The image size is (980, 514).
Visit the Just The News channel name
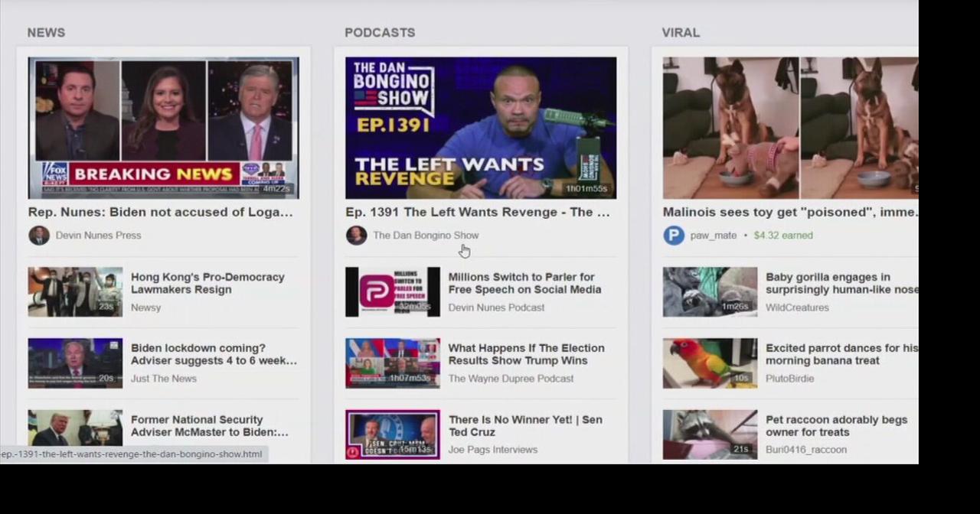coord(164,379)
